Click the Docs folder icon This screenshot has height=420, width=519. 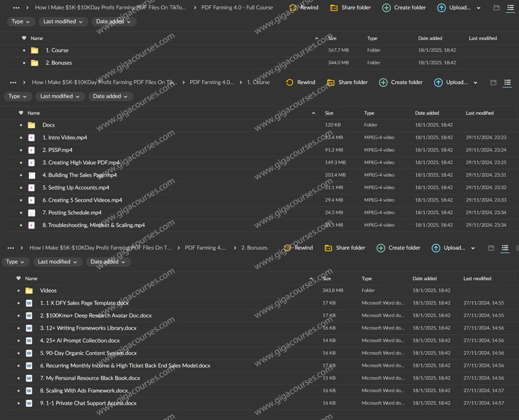[x=31, y=125]
